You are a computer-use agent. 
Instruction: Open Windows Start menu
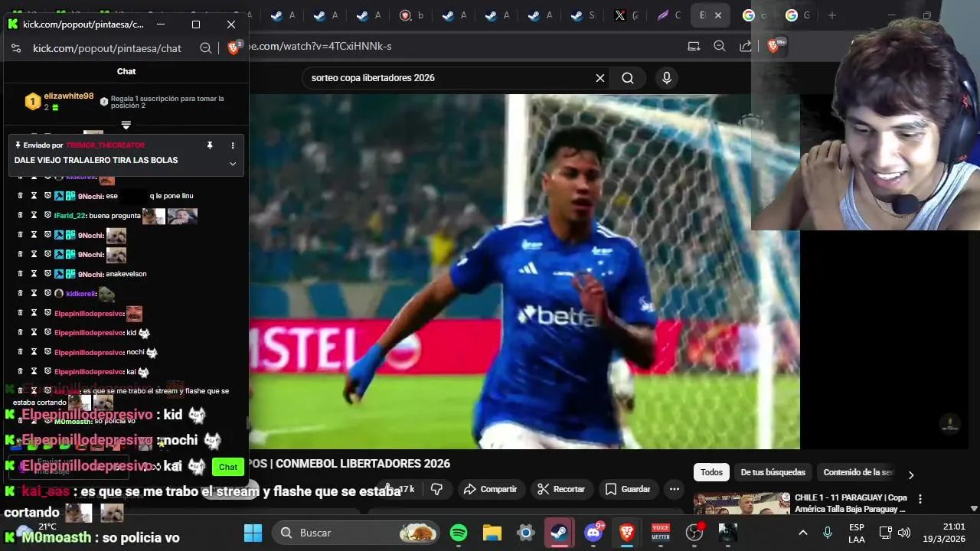click(x=253, y=533)
